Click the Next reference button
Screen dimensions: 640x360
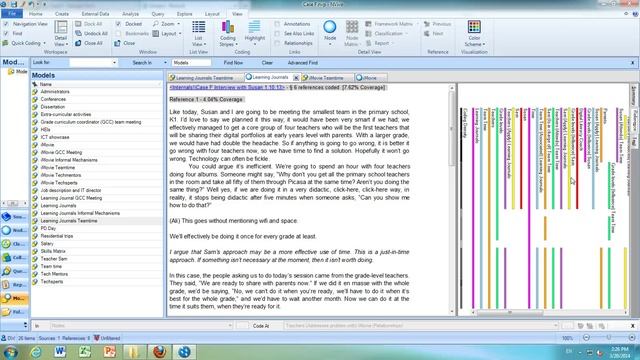click(x=433, y=33)
